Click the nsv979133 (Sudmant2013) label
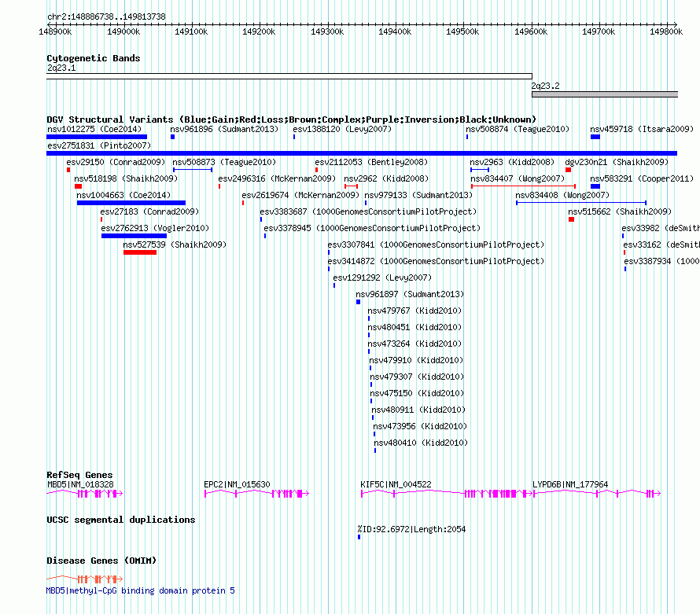The height and width of the screenshot is (614, 700). (418, 195)
